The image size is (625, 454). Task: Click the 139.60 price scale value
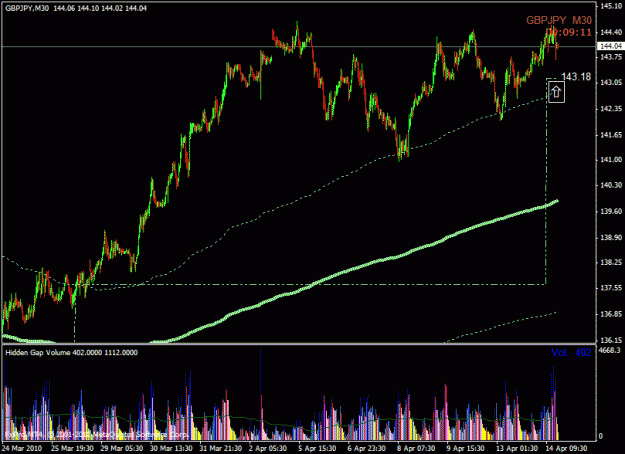pyautogui.click(x=611, y=212)
